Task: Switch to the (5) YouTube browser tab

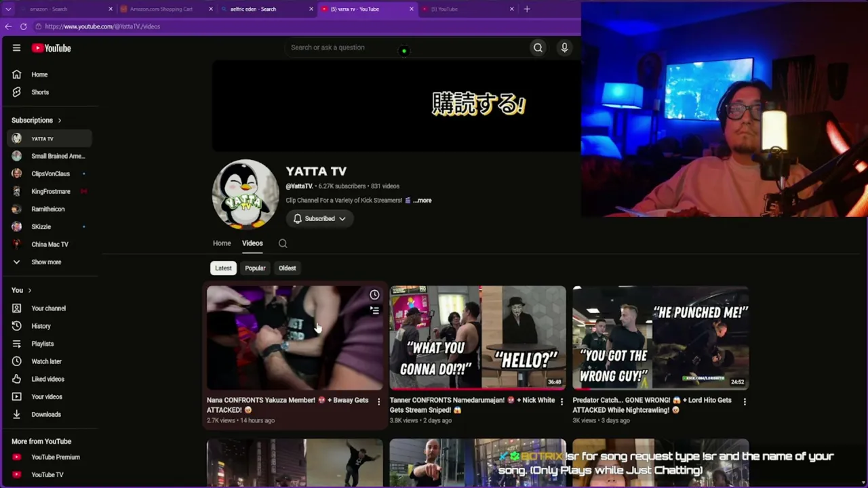Action: (467, 9)
